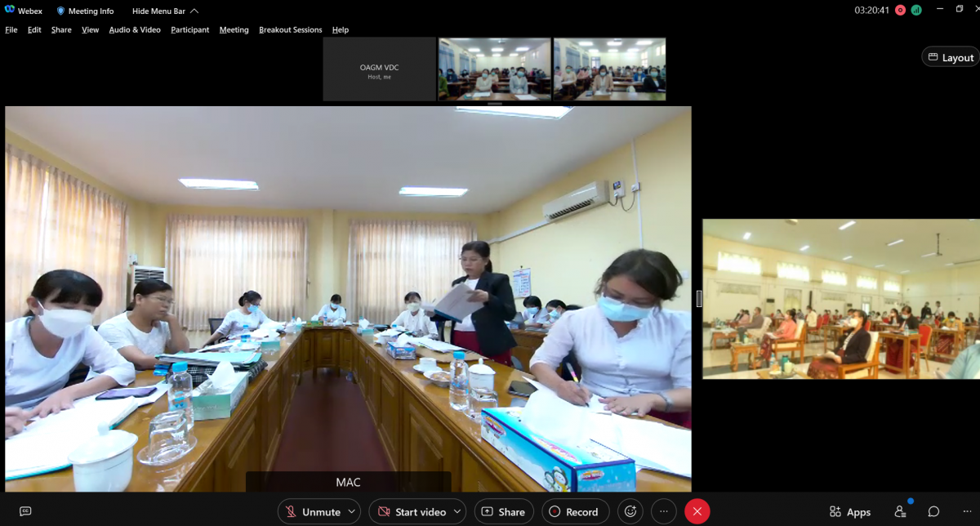End meeting with red X button
Viewport: 980px width, 526px height.
click(x=697, y=511)
